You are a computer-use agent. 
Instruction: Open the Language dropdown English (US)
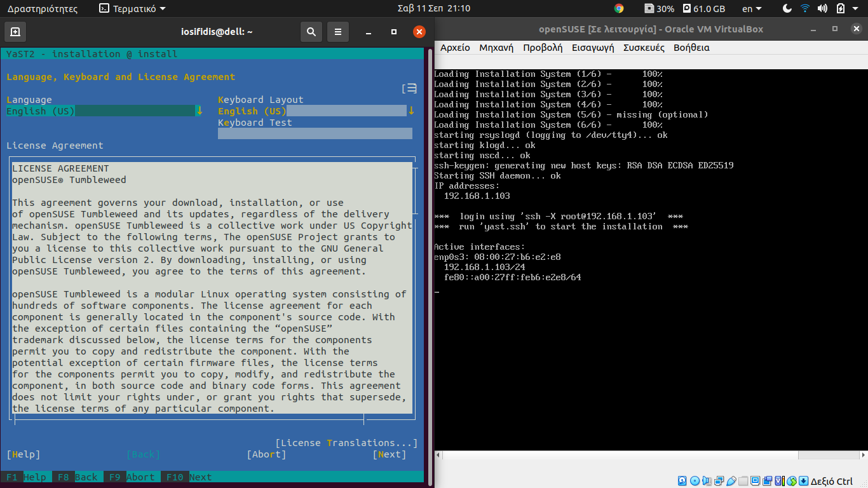(x=104, y=111)
